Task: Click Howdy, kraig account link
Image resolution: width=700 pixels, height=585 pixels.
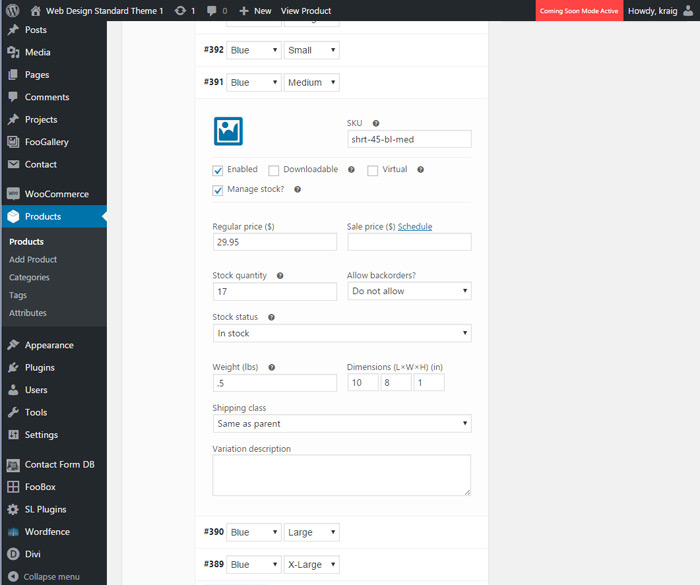Action: point(652,11)
